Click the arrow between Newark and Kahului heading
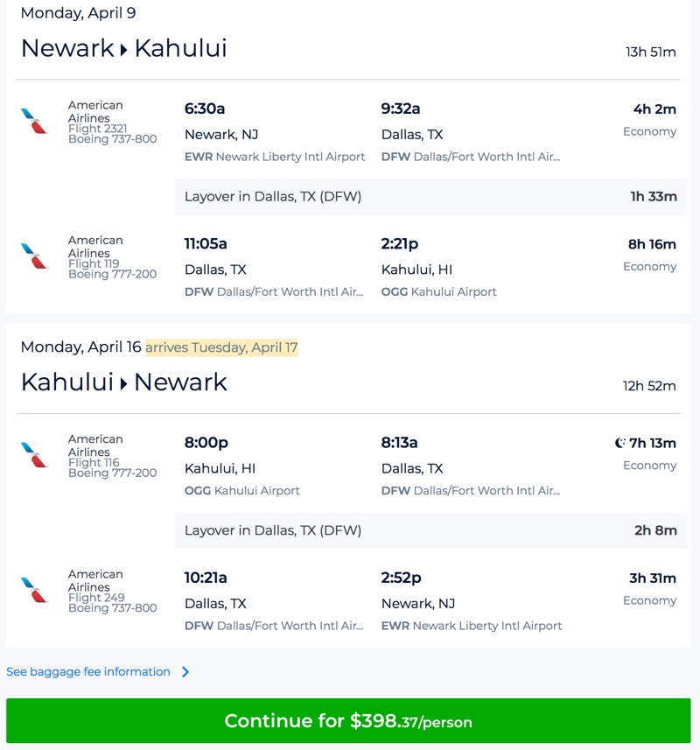 coord(123,50)
